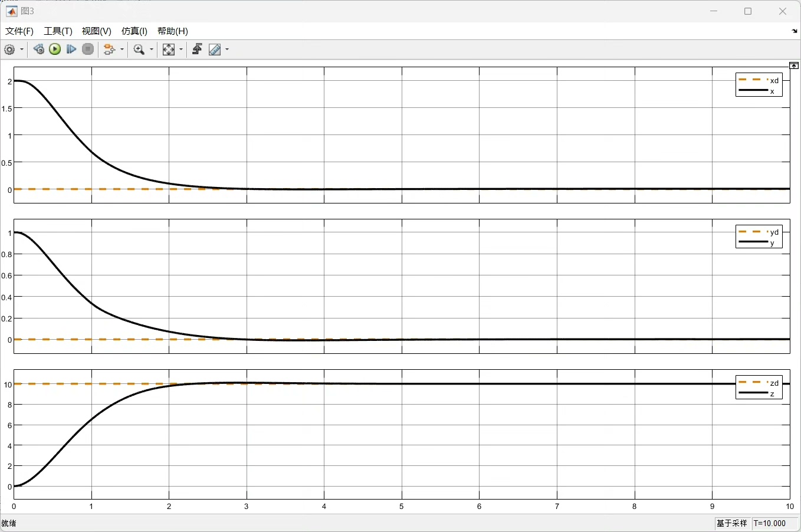
Task: Expand the highlight block dropdown arrow
Action: point(122,50)
